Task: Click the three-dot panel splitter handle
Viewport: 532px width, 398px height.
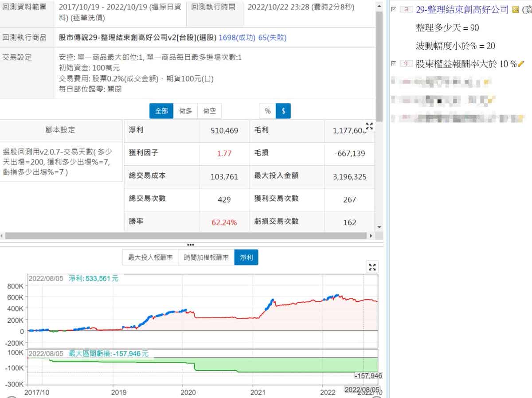Action: [x=191, y=245]
